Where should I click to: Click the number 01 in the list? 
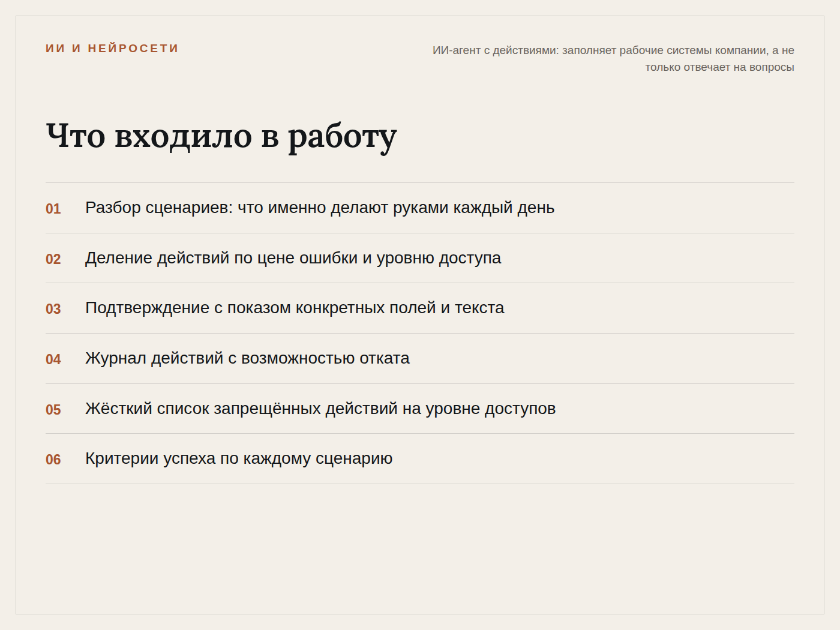click(x=53, y=209)
